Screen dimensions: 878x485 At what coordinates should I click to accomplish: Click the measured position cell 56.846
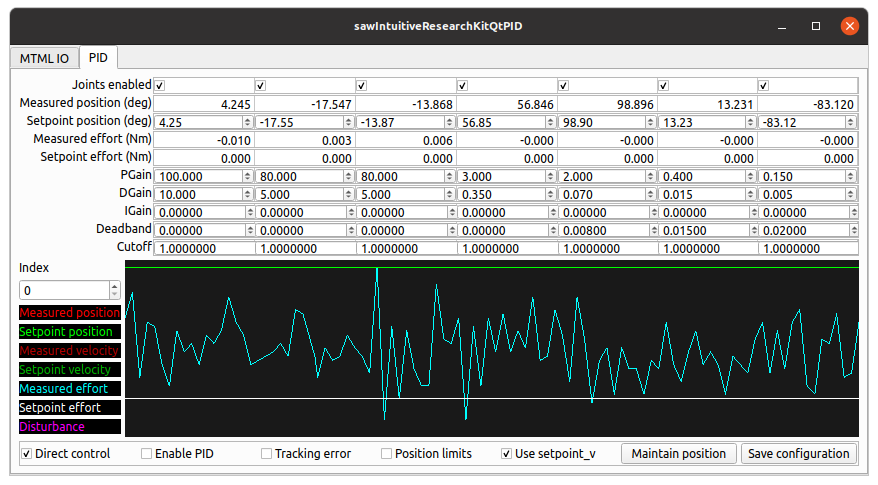(507, 104)
